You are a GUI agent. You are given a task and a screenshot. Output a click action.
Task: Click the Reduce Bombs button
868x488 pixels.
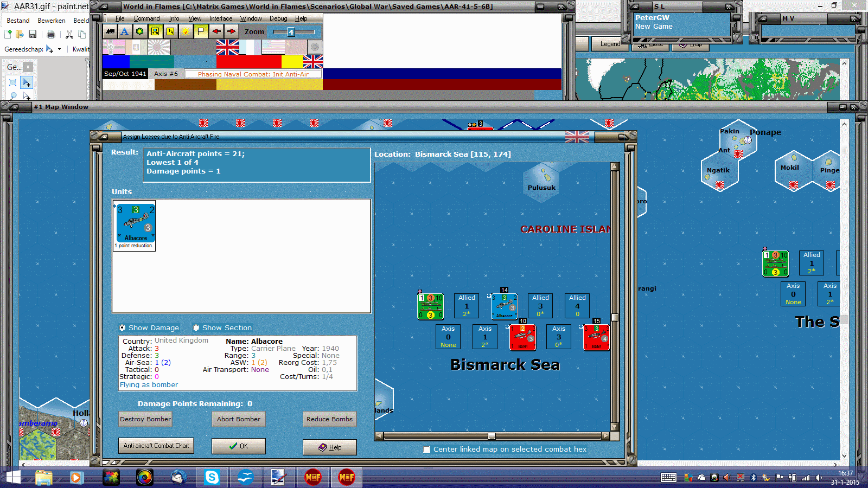coord(330,419)
